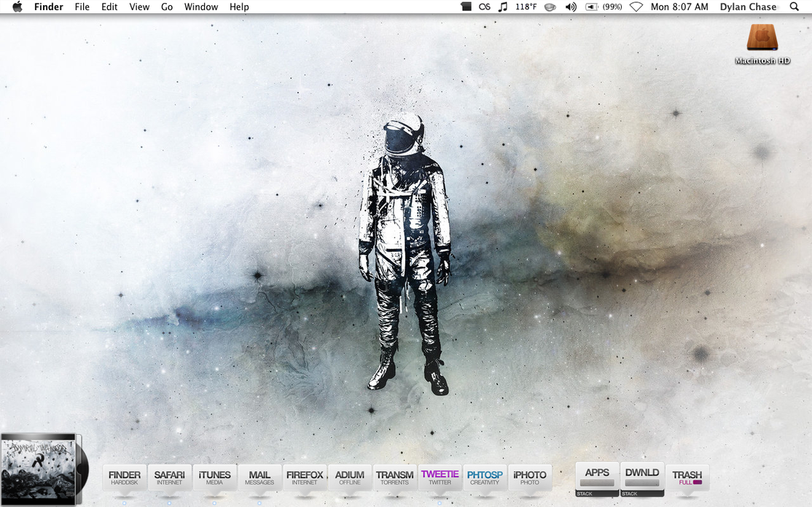Open iPhoto from the dock

(530, 477)
